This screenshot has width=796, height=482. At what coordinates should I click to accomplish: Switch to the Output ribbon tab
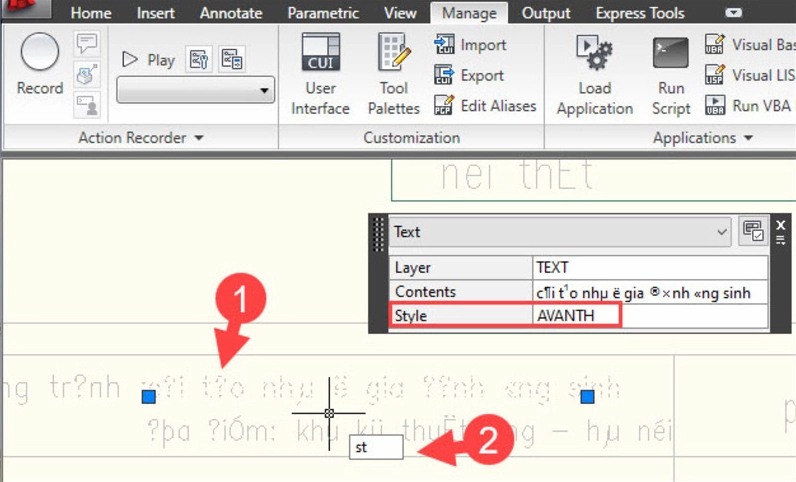pos(546,13)
